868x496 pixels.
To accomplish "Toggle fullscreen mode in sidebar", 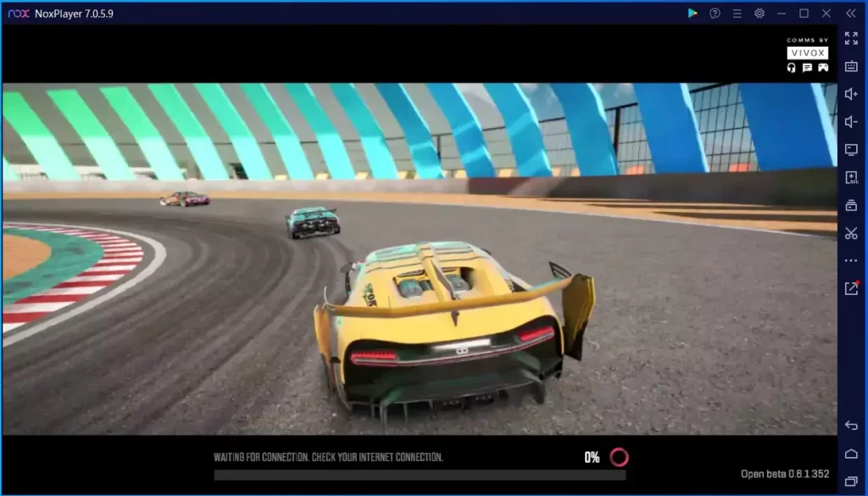I will click(x=851, y=38).
